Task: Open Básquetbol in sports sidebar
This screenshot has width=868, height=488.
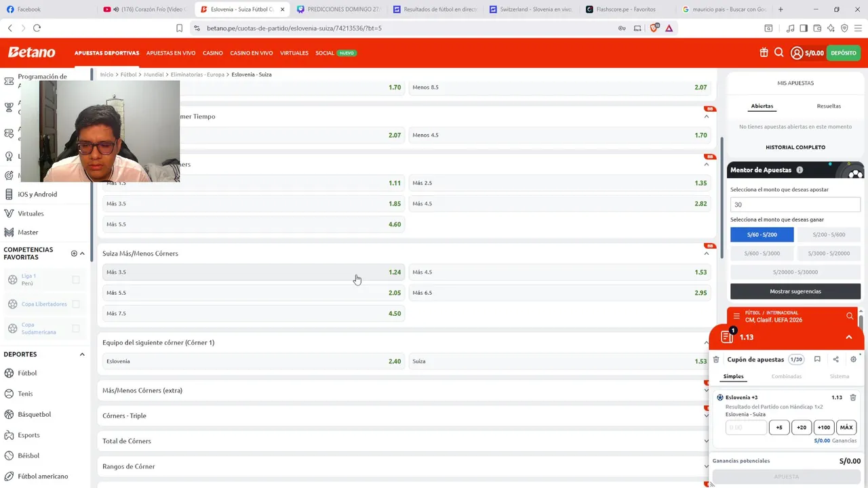Action: 34,414
